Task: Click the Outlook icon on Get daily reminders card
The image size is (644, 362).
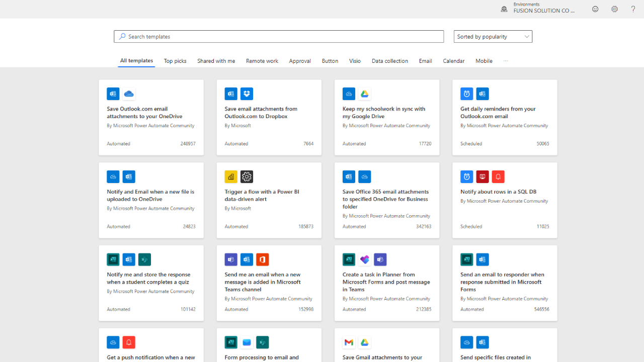Action: (482, 94)
